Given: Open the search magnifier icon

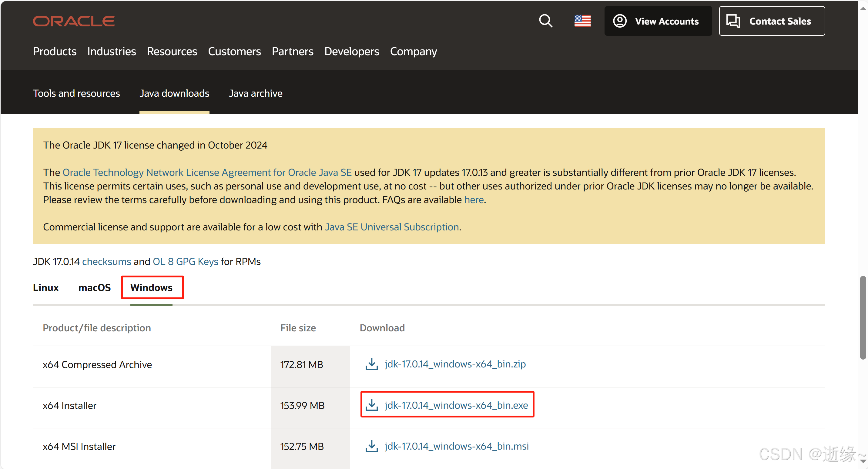Looking at the screenshot, I should 545,21.
